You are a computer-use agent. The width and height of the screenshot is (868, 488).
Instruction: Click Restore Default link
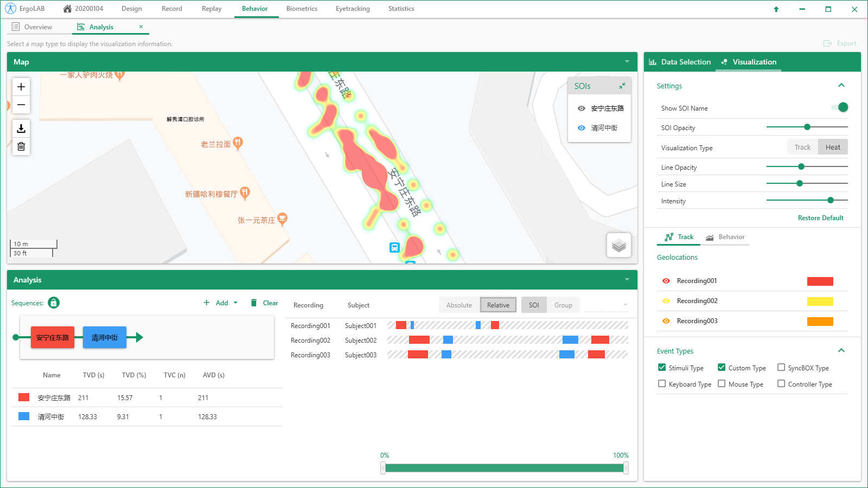pyautogui.click(x=820, y=218)
